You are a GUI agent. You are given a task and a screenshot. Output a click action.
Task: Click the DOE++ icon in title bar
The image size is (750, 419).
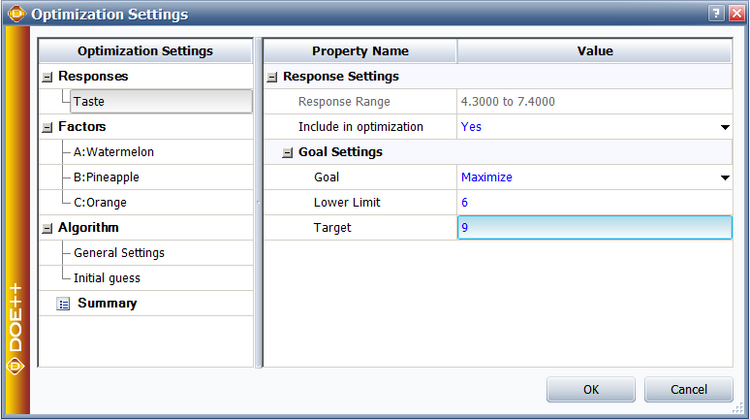[x=16, y=14]
